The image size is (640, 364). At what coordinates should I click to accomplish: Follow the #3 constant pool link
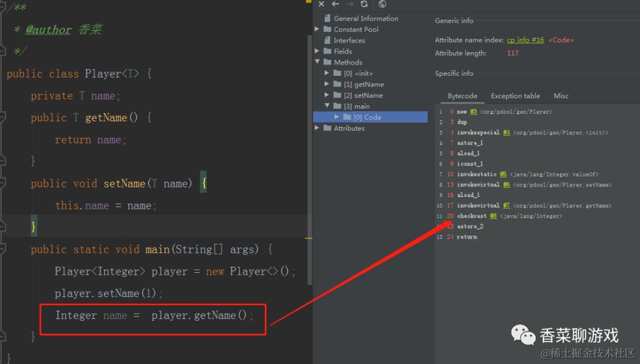(x=473, y=112)
